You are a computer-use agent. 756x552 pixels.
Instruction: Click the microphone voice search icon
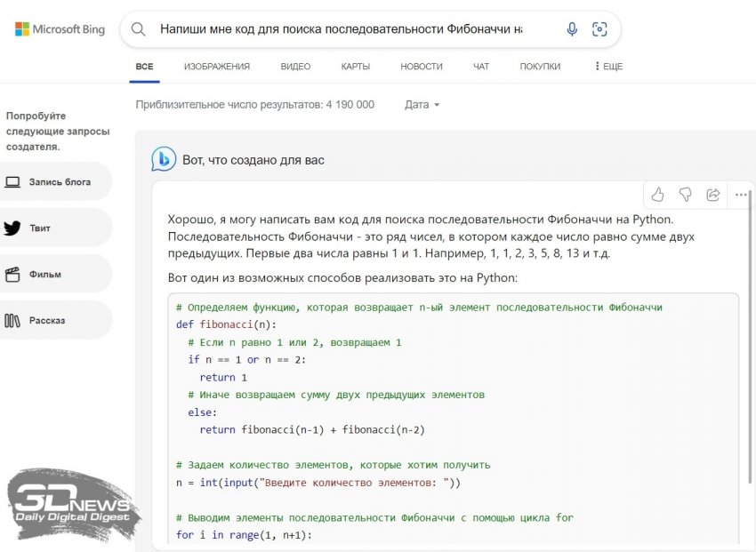[x=572, y=29]
